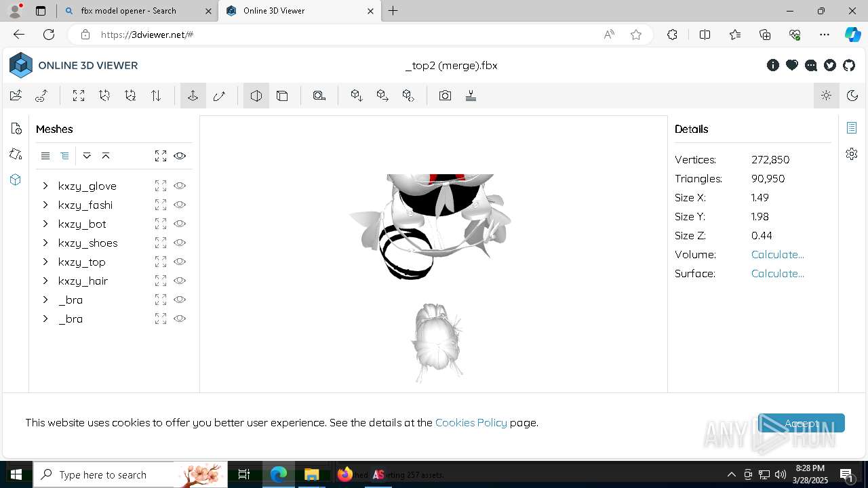
Task: Collapse all mesh tree nodes
Action: click(106, 156)
